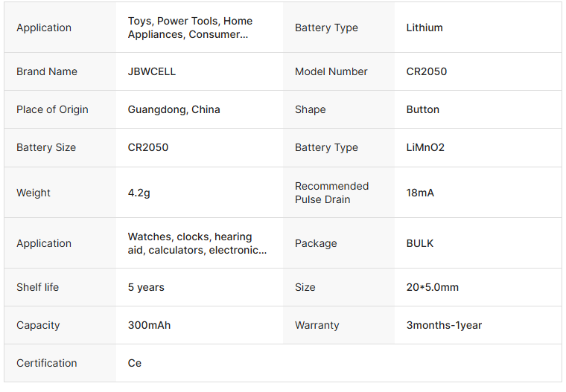
Task: Select the "5 years" shelf life value
Action: click(x=146, y=287)
